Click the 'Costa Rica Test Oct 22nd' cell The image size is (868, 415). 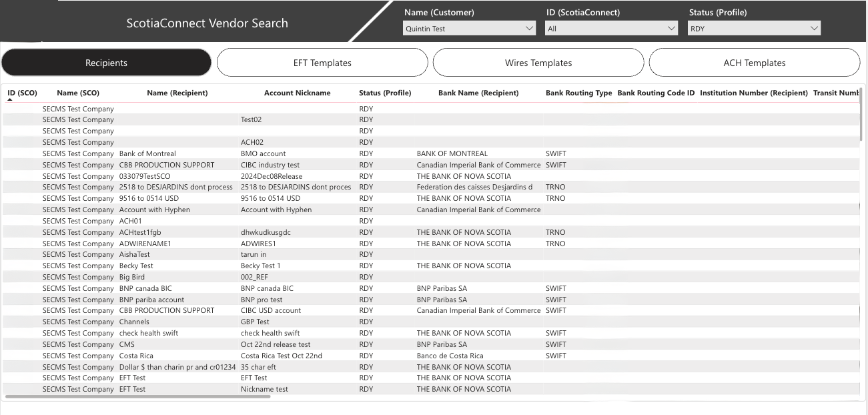click(x=281, y=356)
